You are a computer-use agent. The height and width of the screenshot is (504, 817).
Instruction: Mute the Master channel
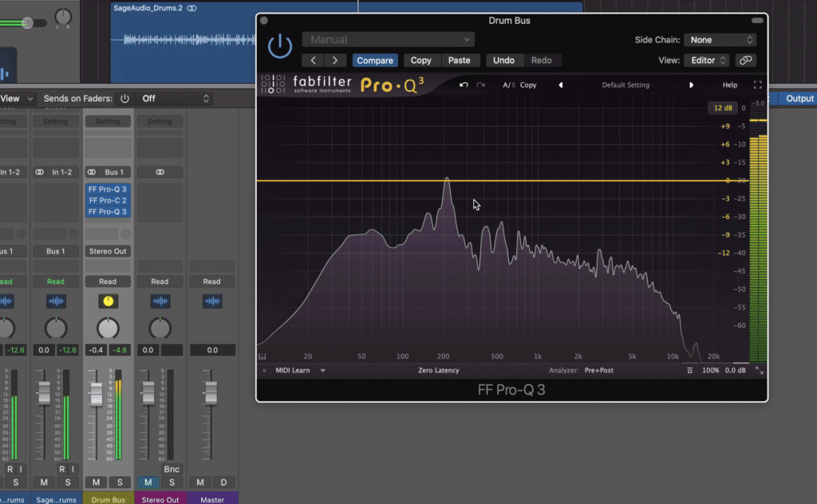click(200, 482)
